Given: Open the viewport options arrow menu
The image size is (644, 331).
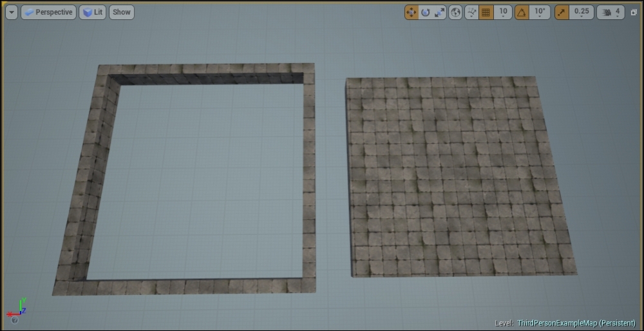Looking at the screenshot, I should tap(12, 12).
